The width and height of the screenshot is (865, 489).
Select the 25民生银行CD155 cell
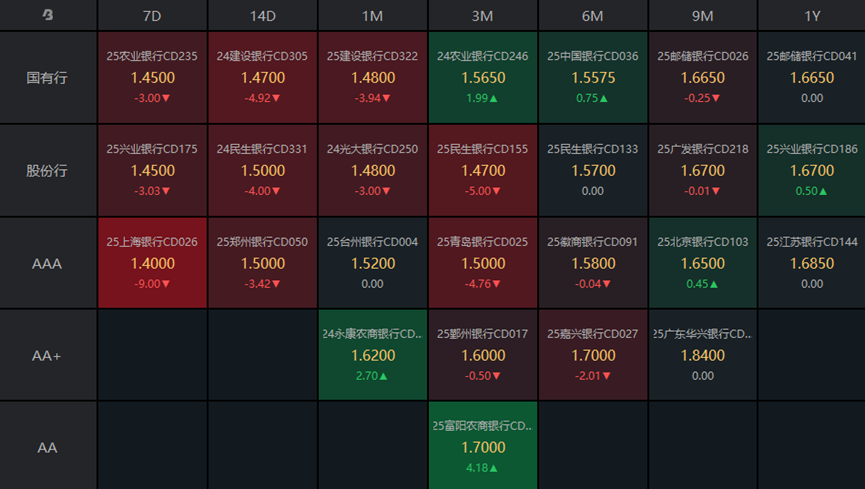482,170
